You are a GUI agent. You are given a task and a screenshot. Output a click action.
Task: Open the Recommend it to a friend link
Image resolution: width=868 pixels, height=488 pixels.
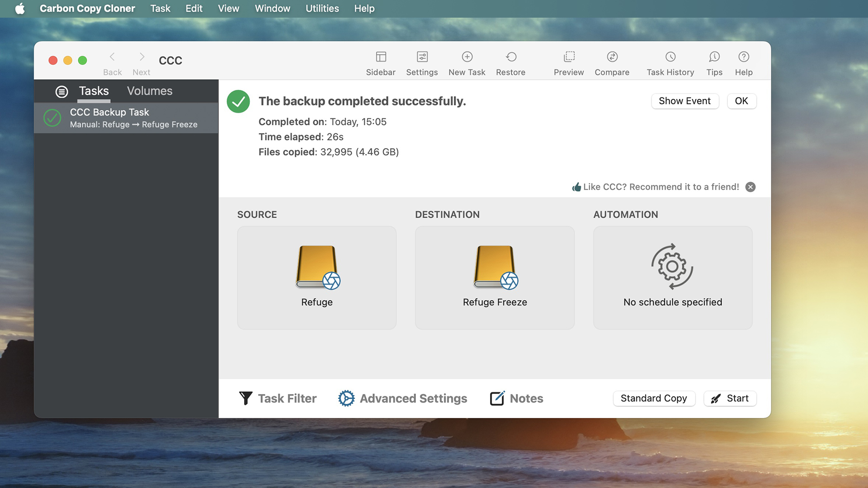661,187
